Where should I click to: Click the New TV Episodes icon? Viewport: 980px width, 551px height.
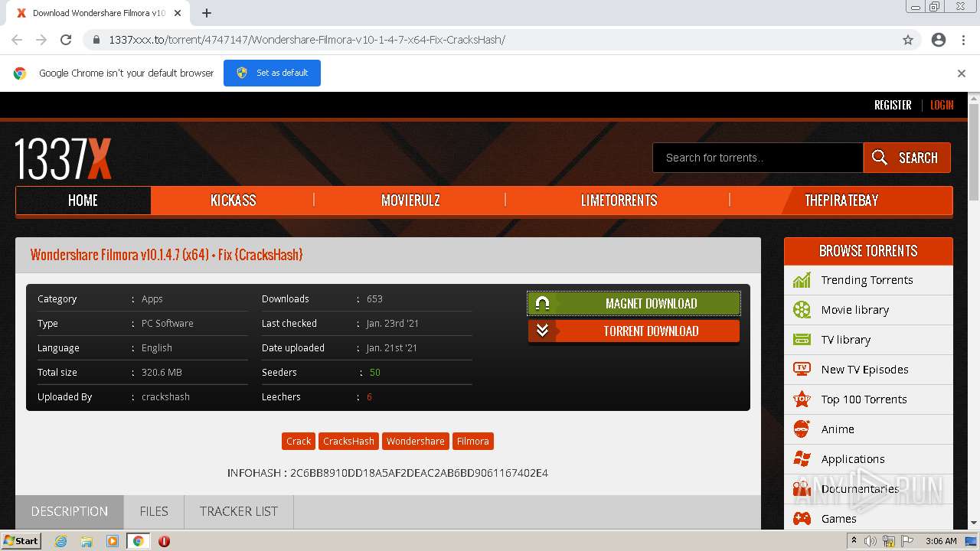pyautogui.click(x=802, y=370)
